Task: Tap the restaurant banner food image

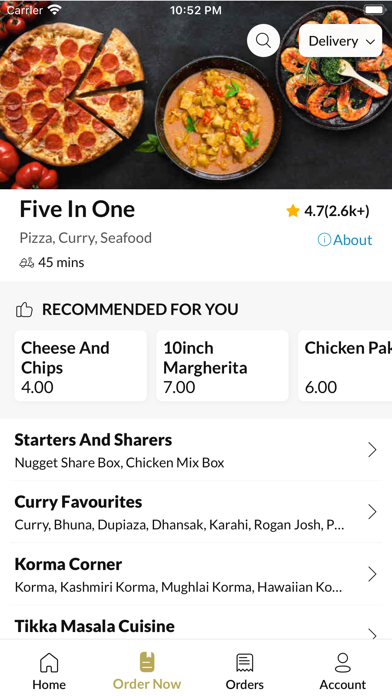Action: [x=196, y=95]
